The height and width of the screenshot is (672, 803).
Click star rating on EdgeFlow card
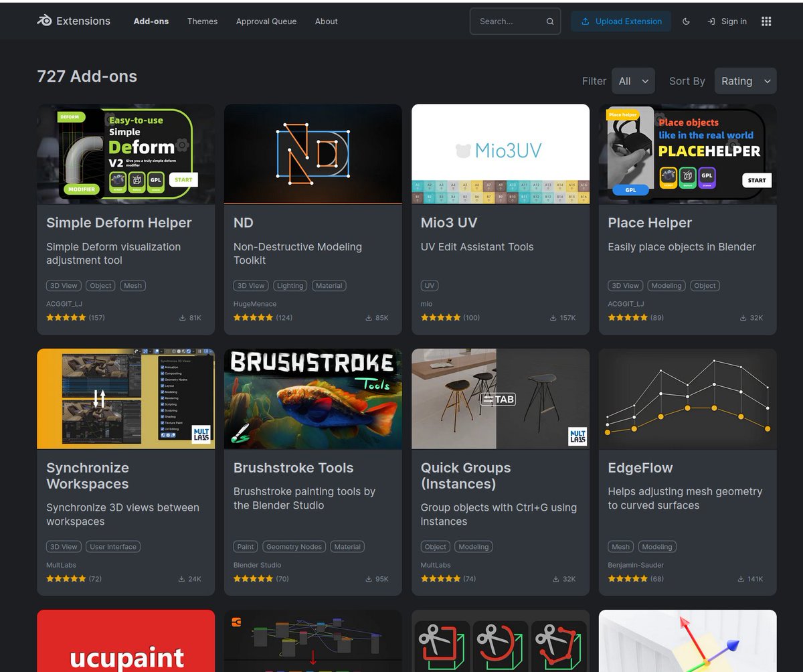coord(628,579)
